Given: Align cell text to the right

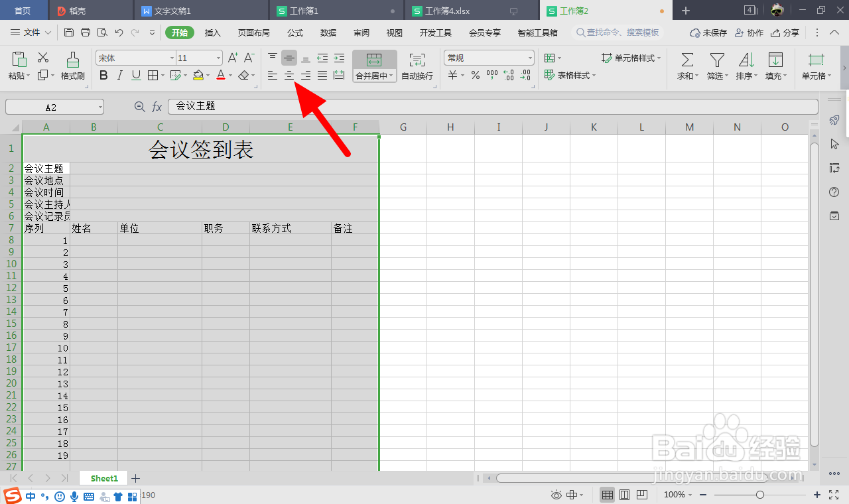Looking at the screenshot, I should coord(306,76).
